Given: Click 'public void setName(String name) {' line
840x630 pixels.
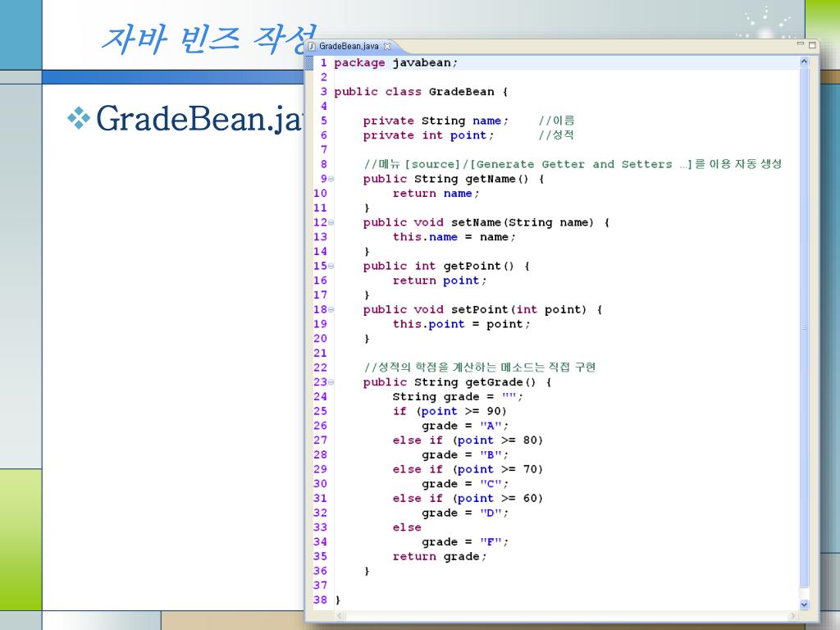Looking at the screenshot, I should pyautogui.click(x=486, y=222).
